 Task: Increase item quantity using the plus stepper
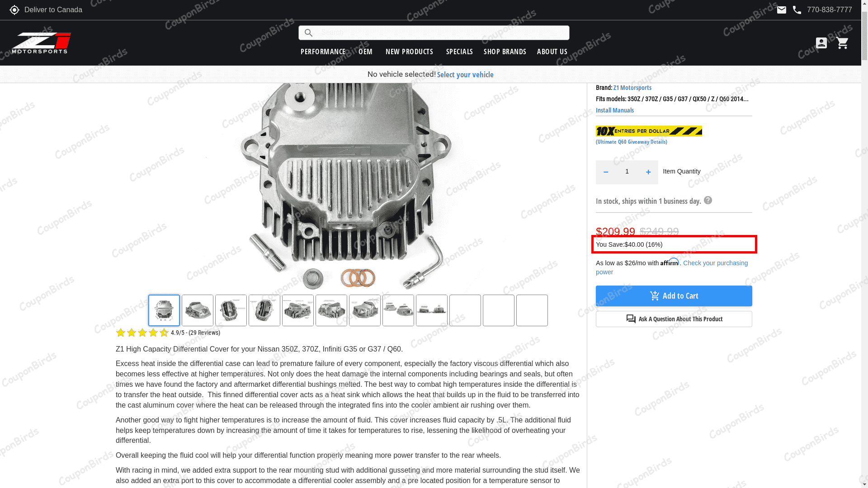pyautogui.click(x=648, y=172)
